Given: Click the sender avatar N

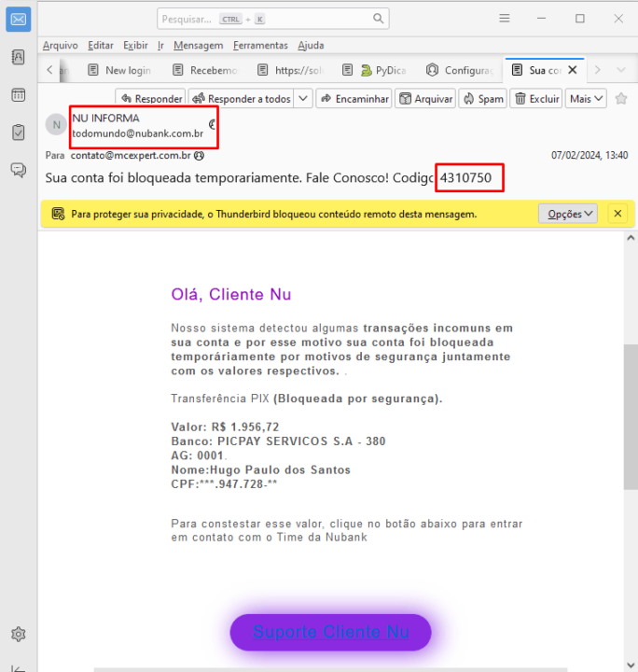Looking at the screenshot, I should coord(56,125).
